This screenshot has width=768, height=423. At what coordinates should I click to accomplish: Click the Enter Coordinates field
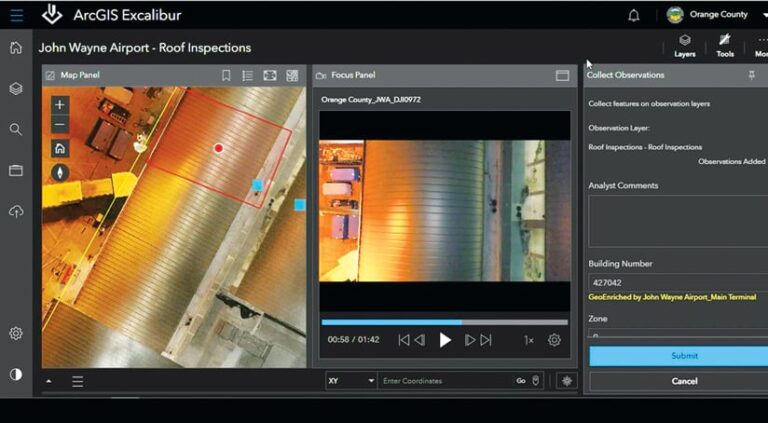[445, 380]
